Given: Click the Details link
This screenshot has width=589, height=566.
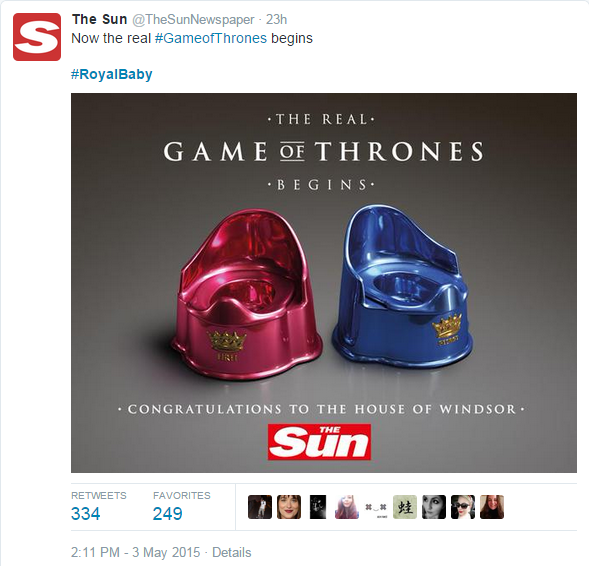Looking at the screenshot, I should (x=232, y=552).
